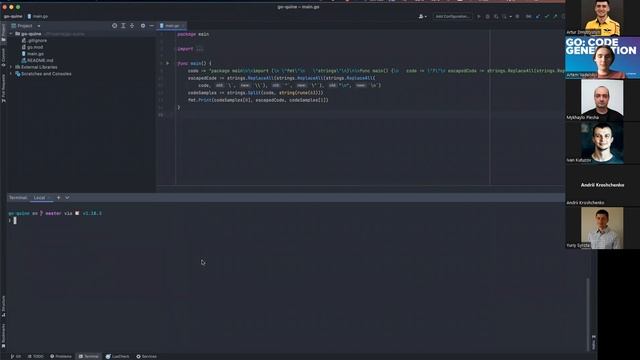Screen dimensions: 640x360
Task: Open the Commit vertical tool window tab
Action: [x=3, y=57]
